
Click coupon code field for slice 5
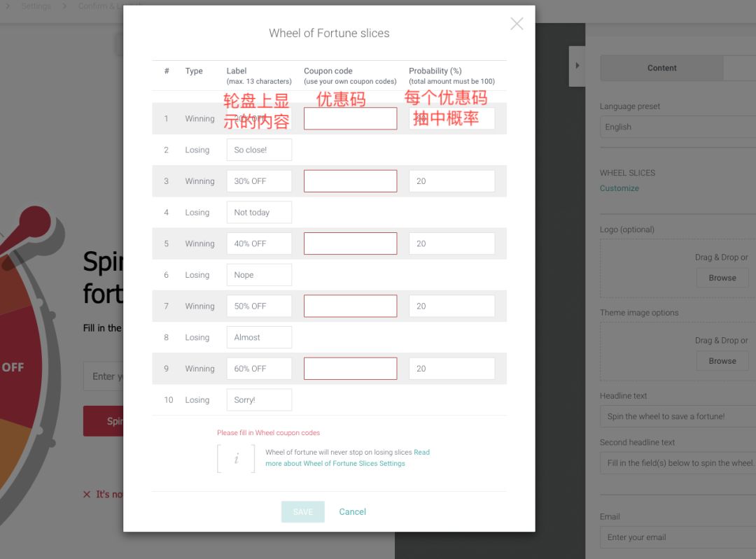pos(350,244)
